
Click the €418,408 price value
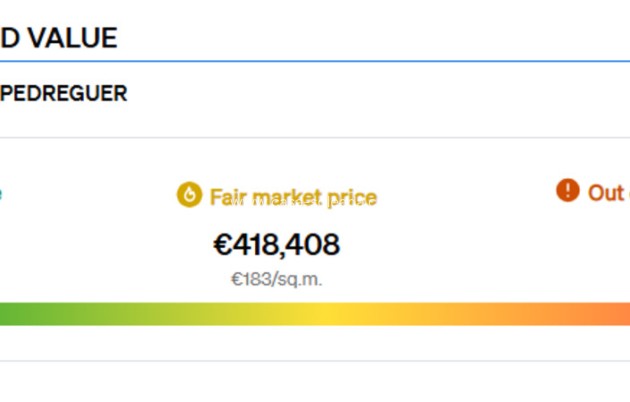pyautogui.click(x=277, y=244)
